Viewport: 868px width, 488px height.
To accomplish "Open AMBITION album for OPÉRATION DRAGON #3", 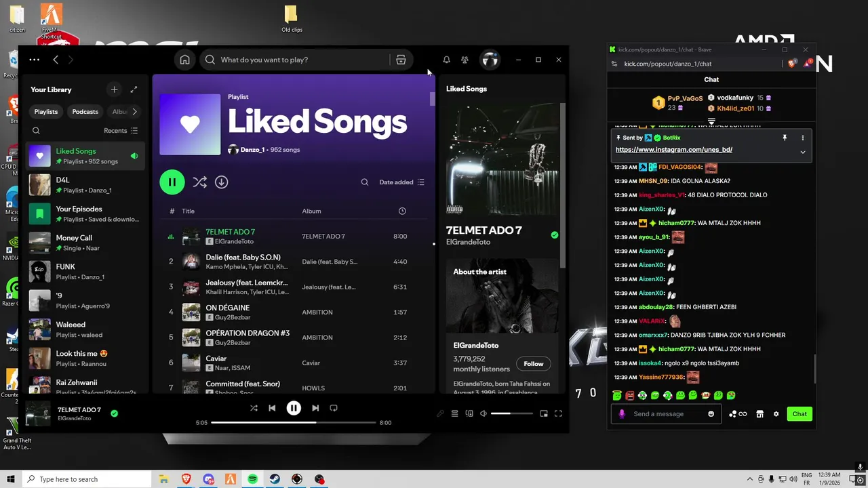I will coord(317,338).
